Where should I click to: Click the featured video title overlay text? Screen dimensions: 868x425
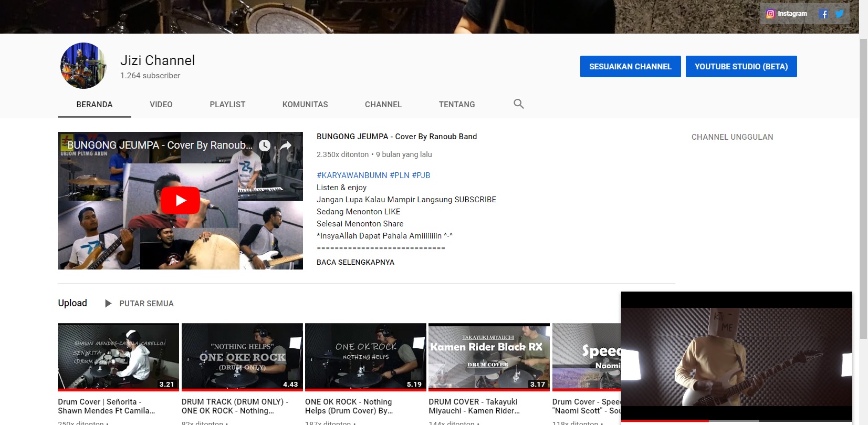pos(160,146)
